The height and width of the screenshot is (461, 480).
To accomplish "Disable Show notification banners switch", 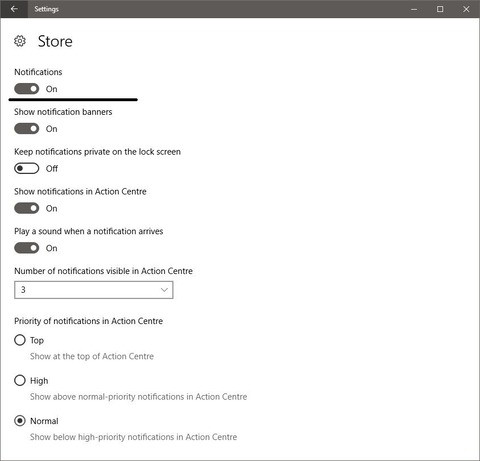I will click(x=27, y=129).
